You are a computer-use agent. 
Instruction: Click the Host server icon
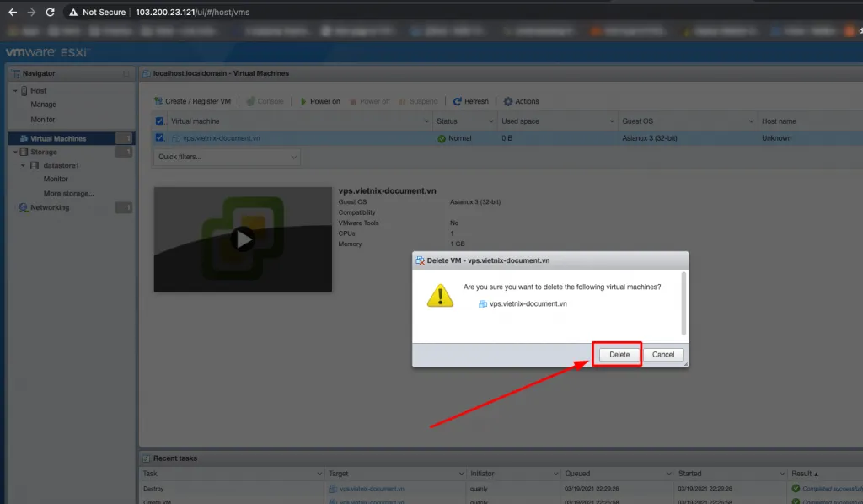tap(24, 91)
